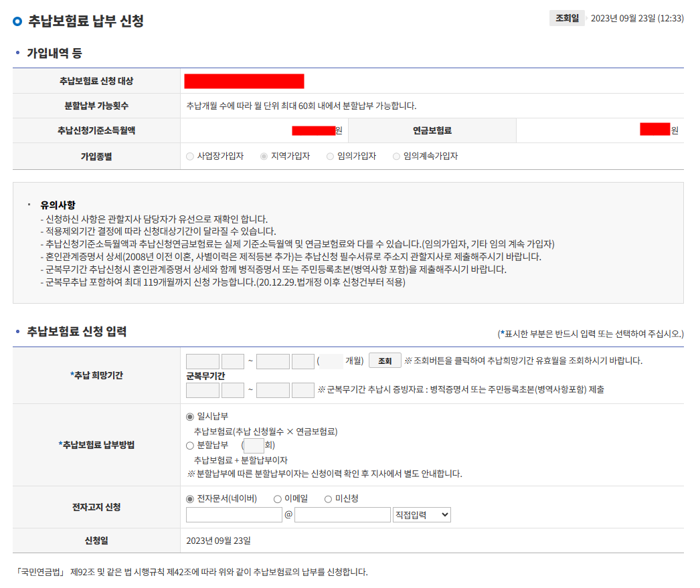Choose 전자문서(네이버) for electronic notice

(x=190, y=498)
